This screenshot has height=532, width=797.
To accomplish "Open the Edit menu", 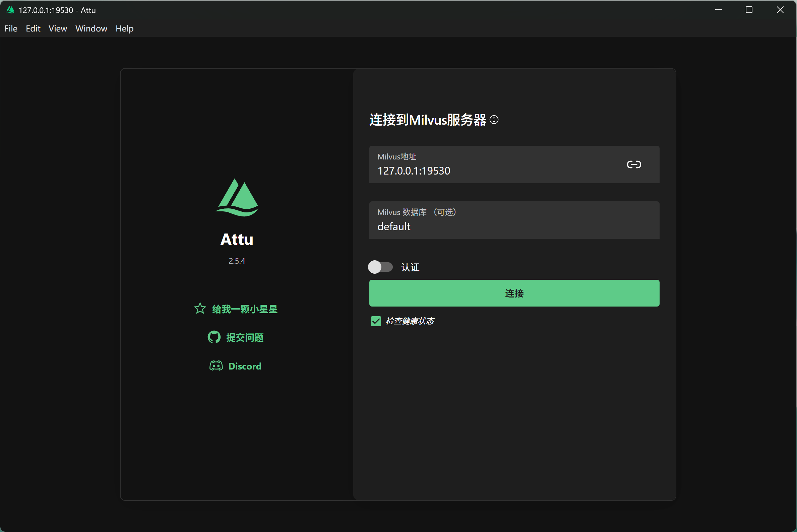I will (x=33, y=28).
